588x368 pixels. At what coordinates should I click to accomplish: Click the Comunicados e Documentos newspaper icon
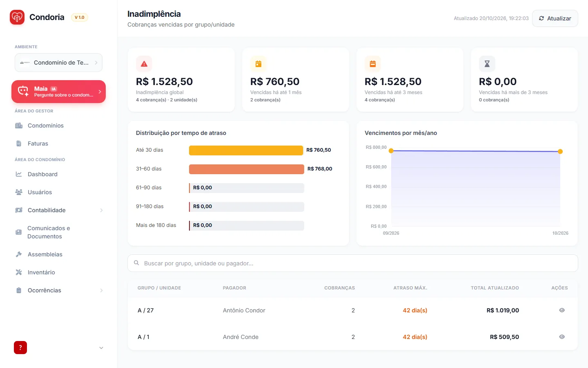[19, 232]
